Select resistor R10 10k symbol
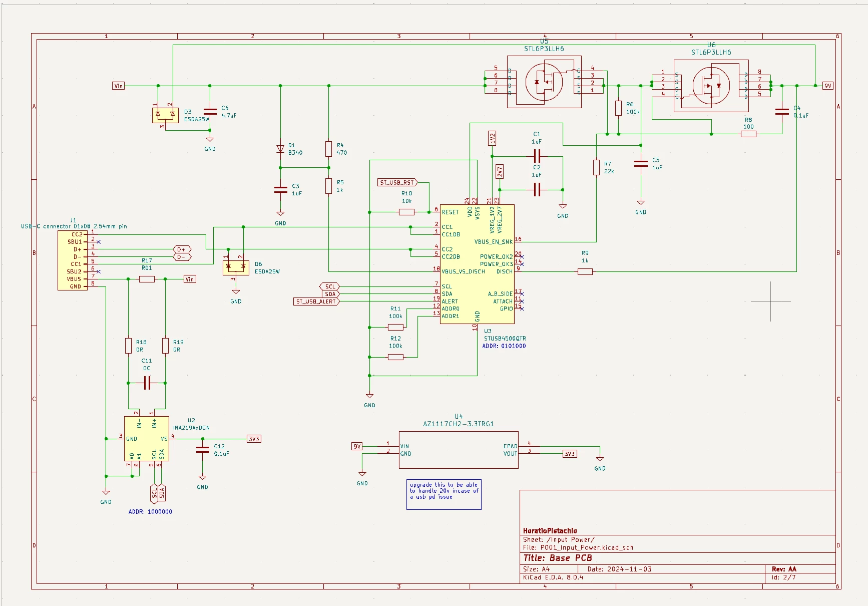868x606 pixels. (x=406, y=212)
